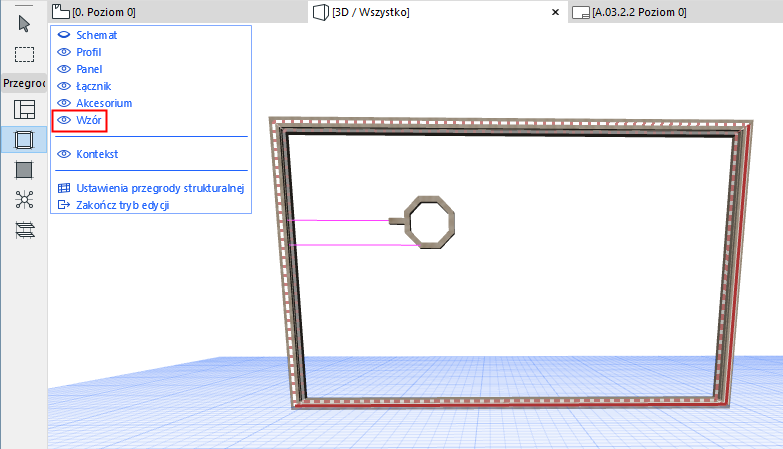This screenshot has height=449, width=783.
Task: Toggle Panel visibility eye
Action: [x=64, y=69]
